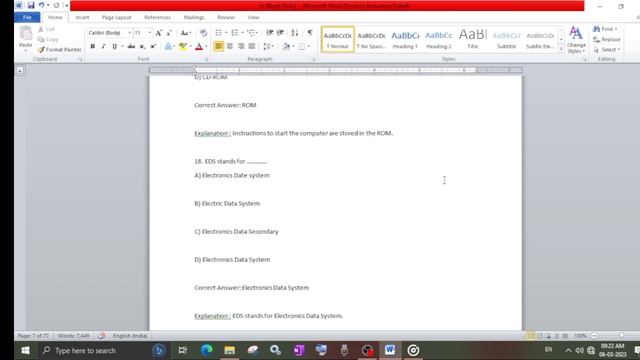Apply the Title style
The width and height of the screenshot is (640, 360).
coord(473,40)
